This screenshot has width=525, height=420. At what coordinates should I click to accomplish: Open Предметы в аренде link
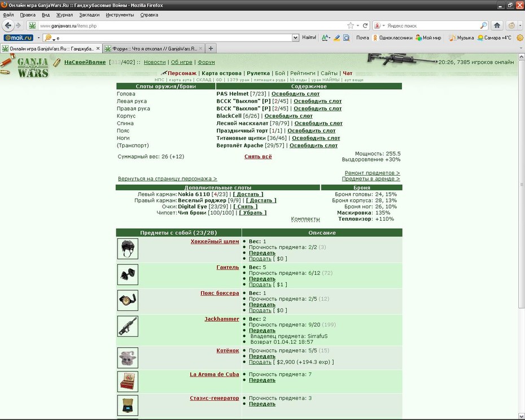(371, 179)
